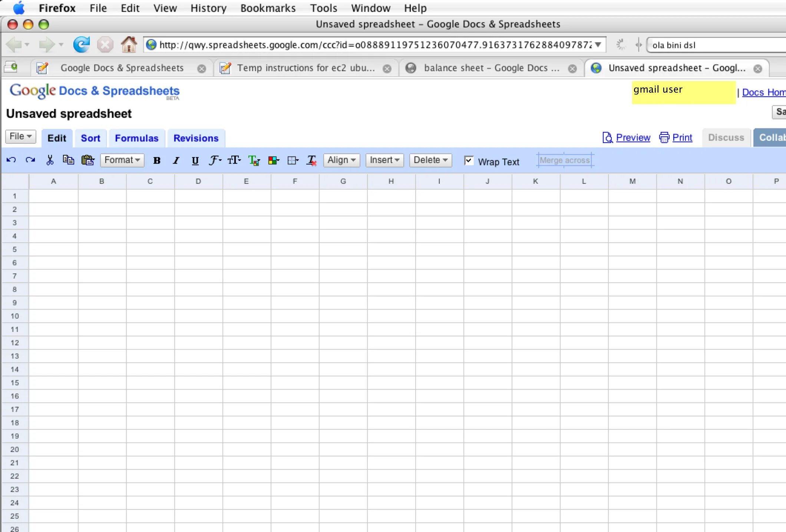Copy the selected cells
Image resolution: width=786 pixels, height=532 pixels.
point(68,160)
